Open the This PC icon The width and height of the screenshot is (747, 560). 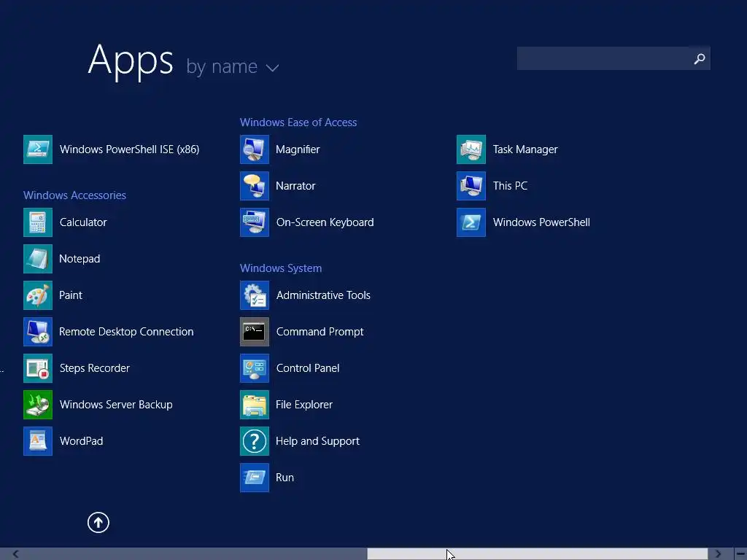coord(471,186)
